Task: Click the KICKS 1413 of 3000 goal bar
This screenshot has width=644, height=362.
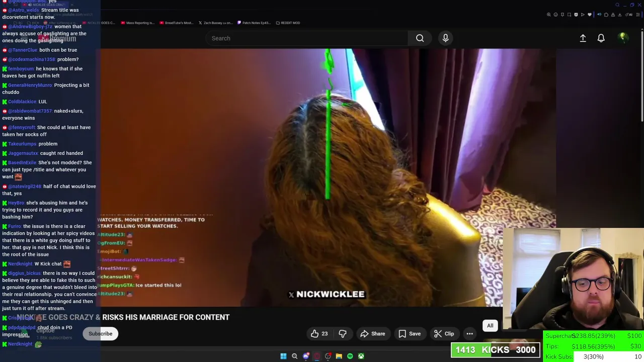Action: (496, 350)
